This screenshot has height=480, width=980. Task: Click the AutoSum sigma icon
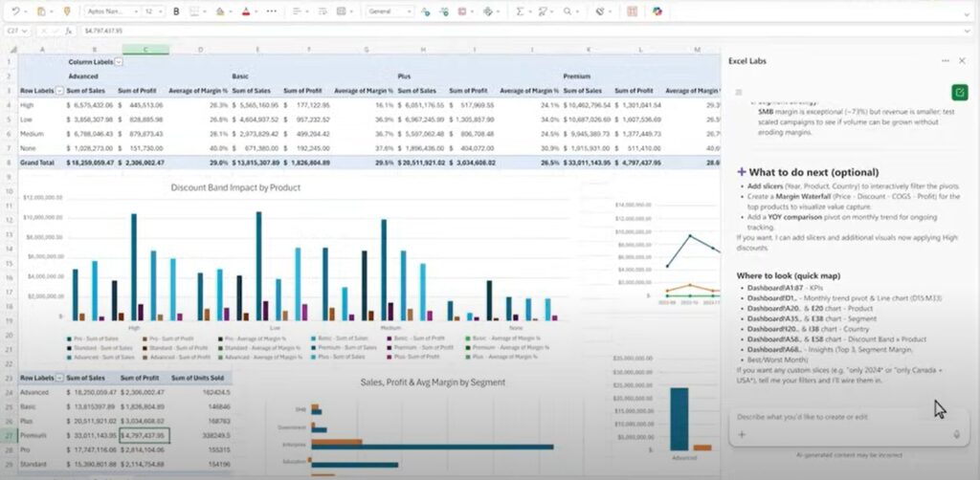pos(520,11)
